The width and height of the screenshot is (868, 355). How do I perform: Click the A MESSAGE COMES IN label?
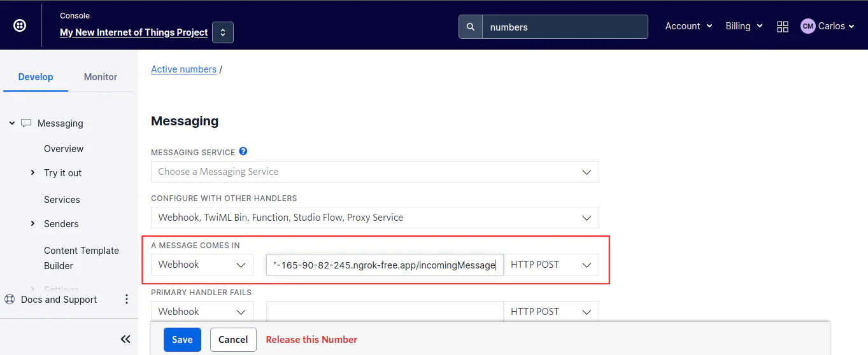(196, 246)
